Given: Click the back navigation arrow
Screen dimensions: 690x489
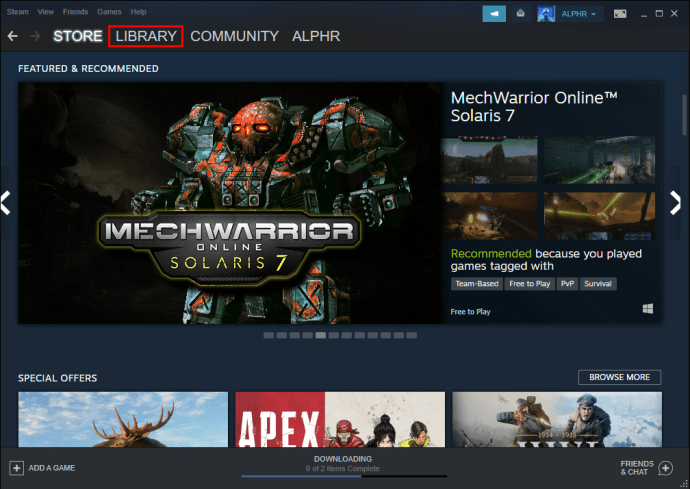Looking at the screenshot, I should 13,36.
